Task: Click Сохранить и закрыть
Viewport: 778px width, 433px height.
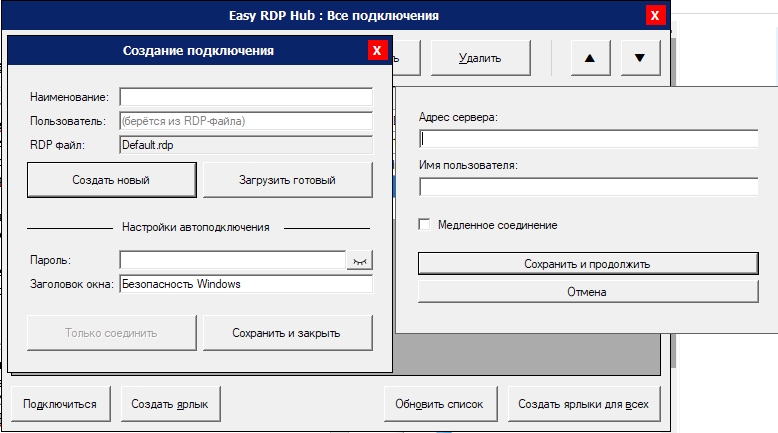Action: pos(287,333)
